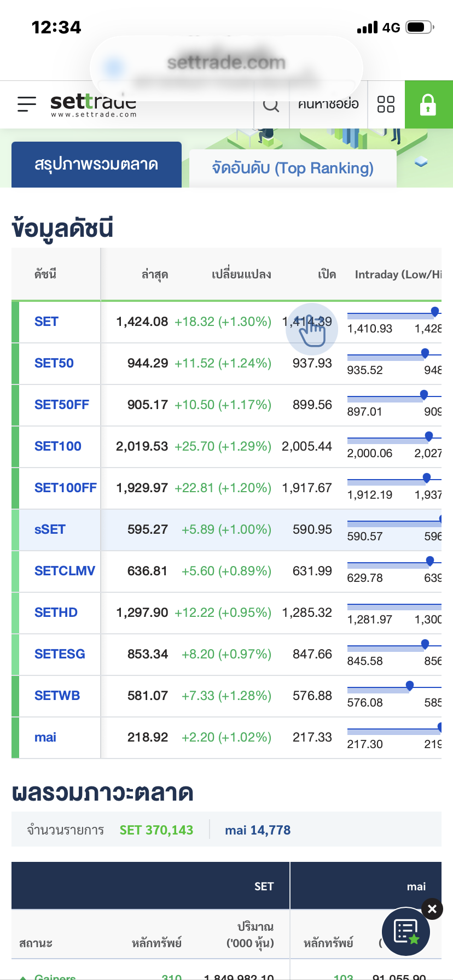Click the SET intraday range marker
The height and width of the screenshot is (980, 453).
click(435, 312)
